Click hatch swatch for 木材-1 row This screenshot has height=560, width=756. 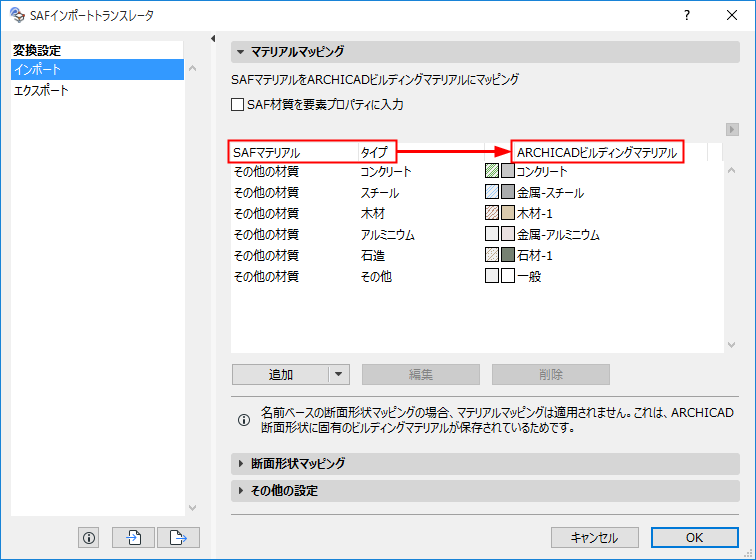pyautogui.click(x=492, y=213)
